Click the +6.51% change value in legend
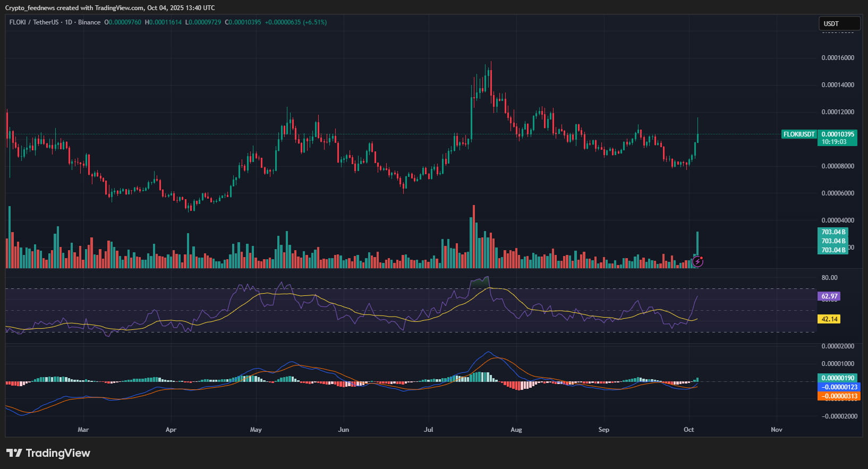868x469 pixels. (314, 22)
